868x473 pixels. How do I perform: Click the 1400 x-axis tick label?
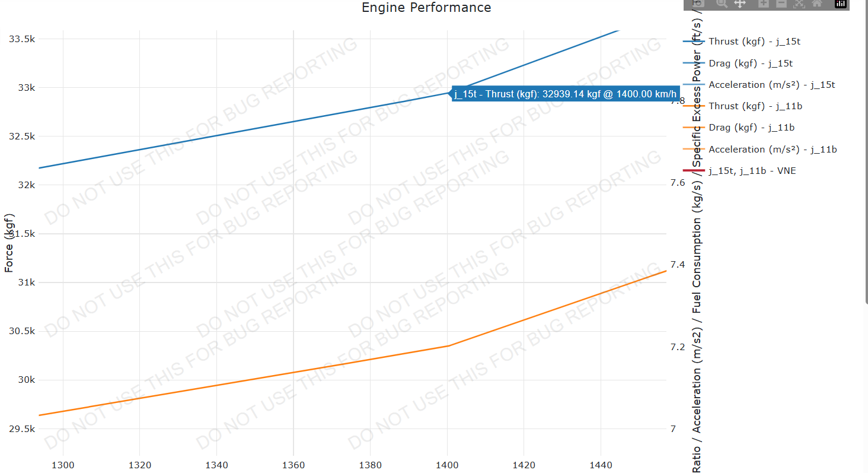pos(447,465)
